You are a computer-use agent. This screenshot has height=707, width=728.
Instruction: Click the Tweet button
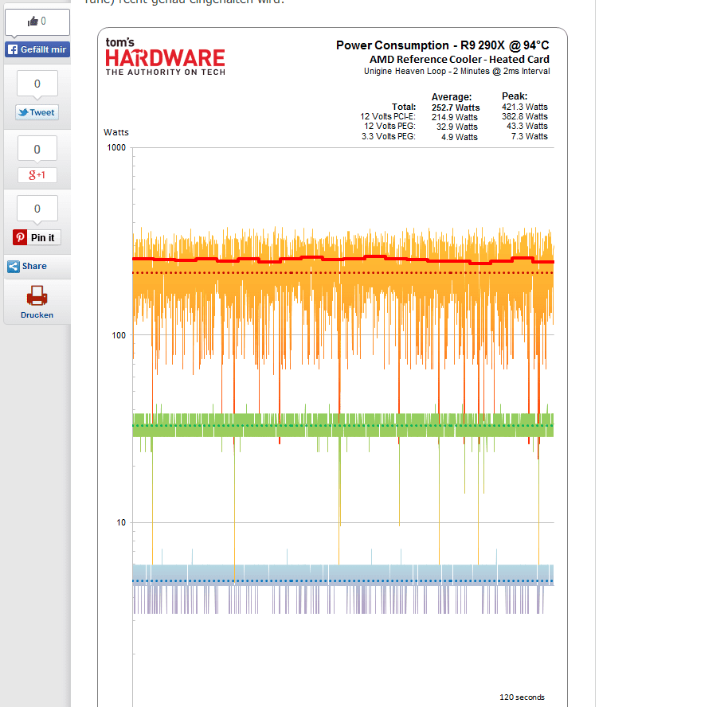pyautogui.click(x=37, y=112)
